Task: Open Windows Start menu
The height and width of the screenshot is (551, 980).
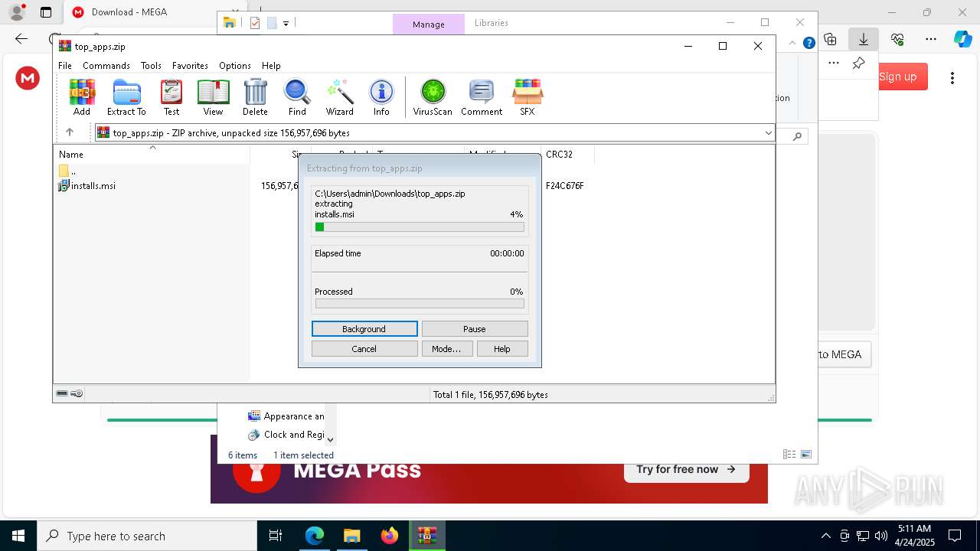Action: pos(18,536)
